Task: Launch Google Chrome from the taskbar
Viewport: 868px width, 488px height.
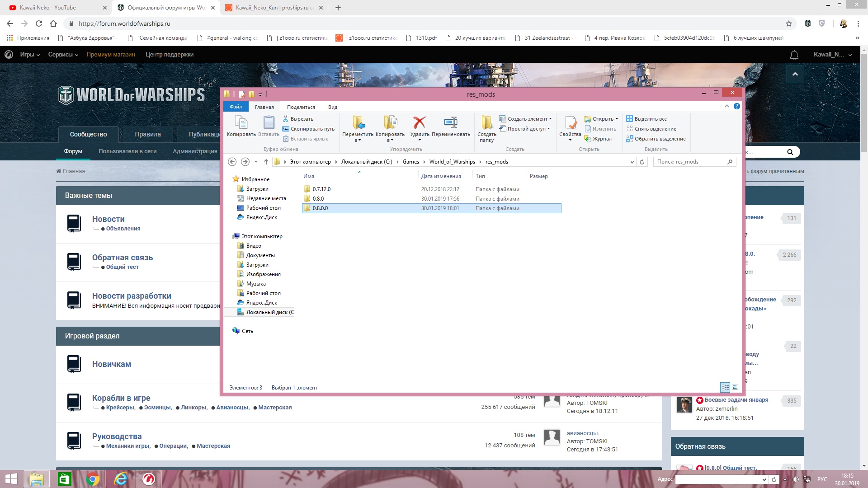Action: pos(92,479)
